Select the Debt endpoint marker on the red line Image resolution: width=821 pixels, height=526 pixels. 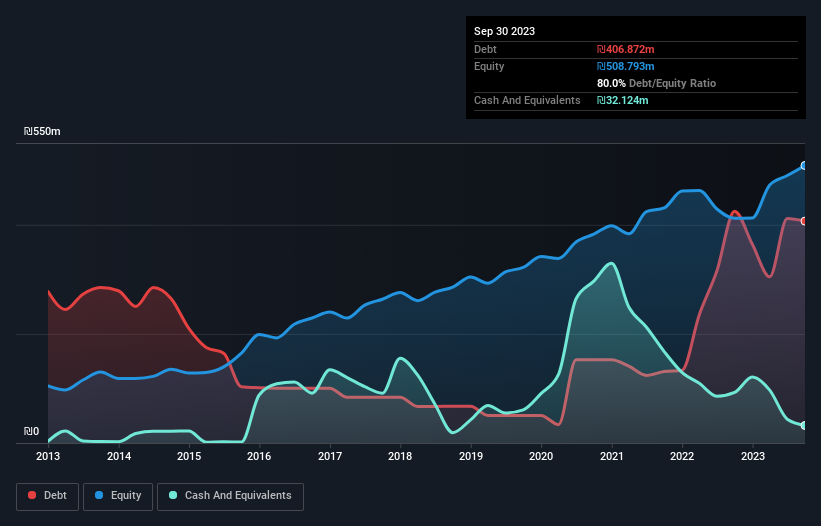click(804, 221)
